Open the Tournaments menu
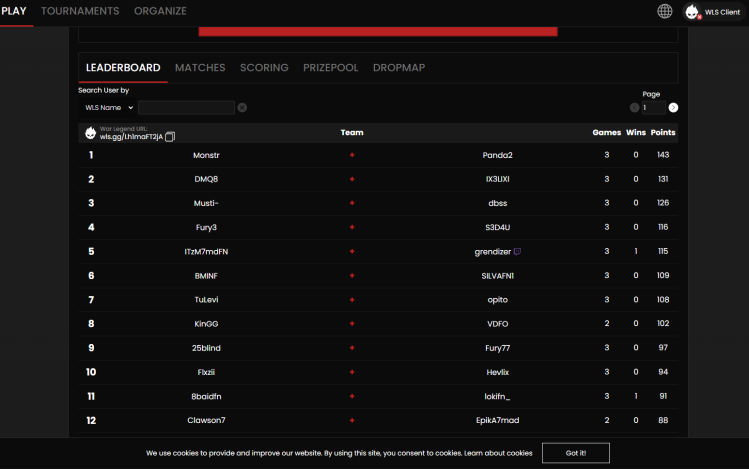This screenshot has width=749, height=469. 80,11
